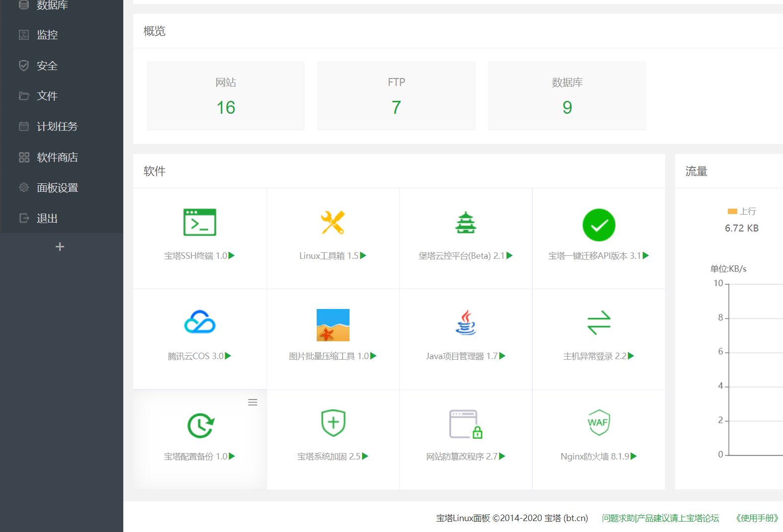Click the 主机异常登录 arrows icon

(599, 322)
